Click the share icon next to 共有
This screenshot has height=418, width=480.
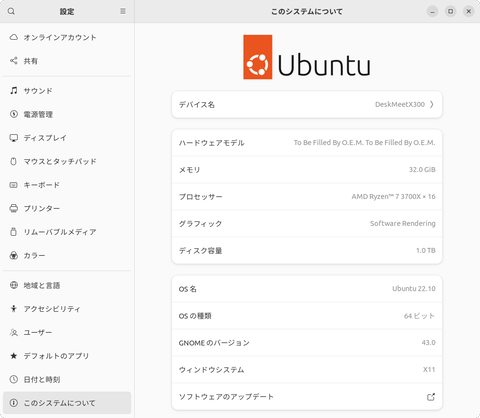pos(13,61)
